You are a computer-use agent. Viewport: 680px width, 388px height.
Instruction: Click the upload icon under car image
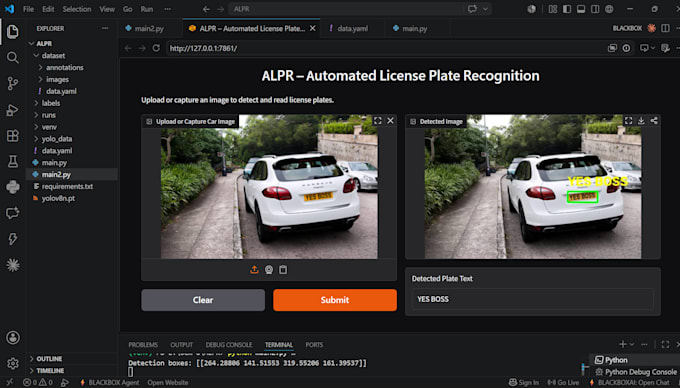[x=254, y=270]
